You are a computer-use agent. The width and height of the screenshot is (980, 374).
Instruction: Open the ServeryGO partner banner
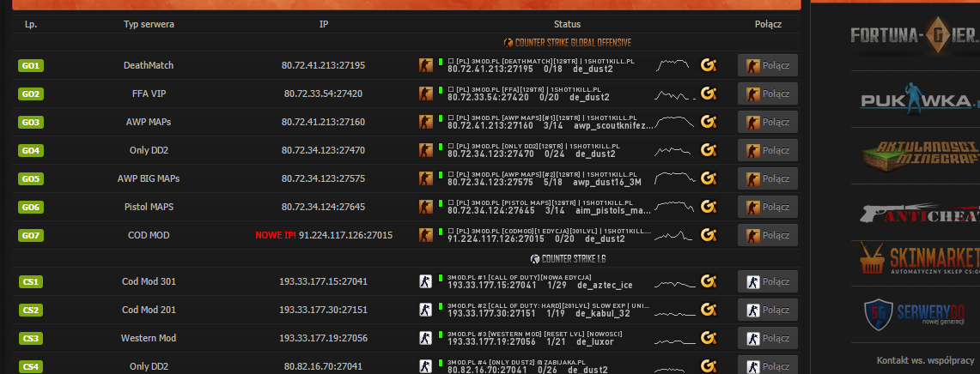click(x=919, y=316)
